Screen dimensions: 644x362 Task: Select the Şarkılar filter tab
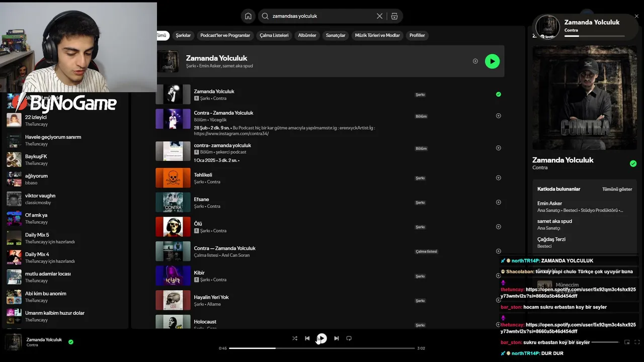(x=183, y=35)
